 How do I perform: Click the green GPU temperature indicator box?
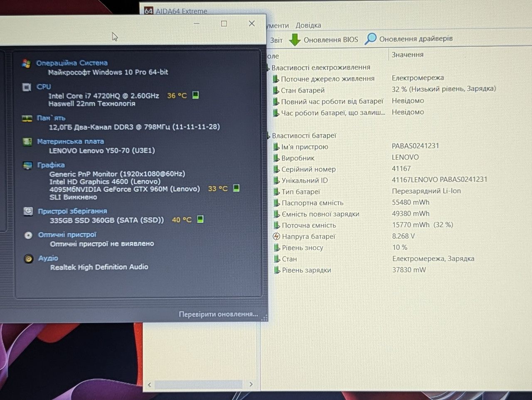[x=236, y=188]
